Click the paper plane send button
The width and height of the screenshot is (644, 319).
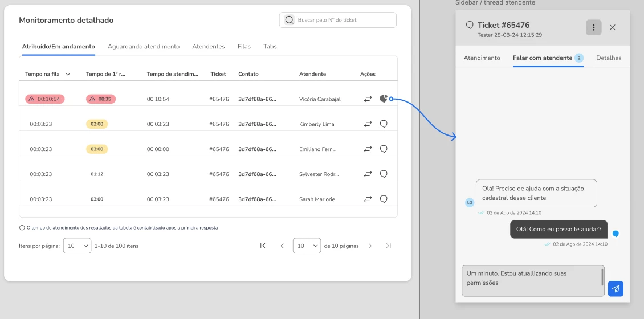616,289
